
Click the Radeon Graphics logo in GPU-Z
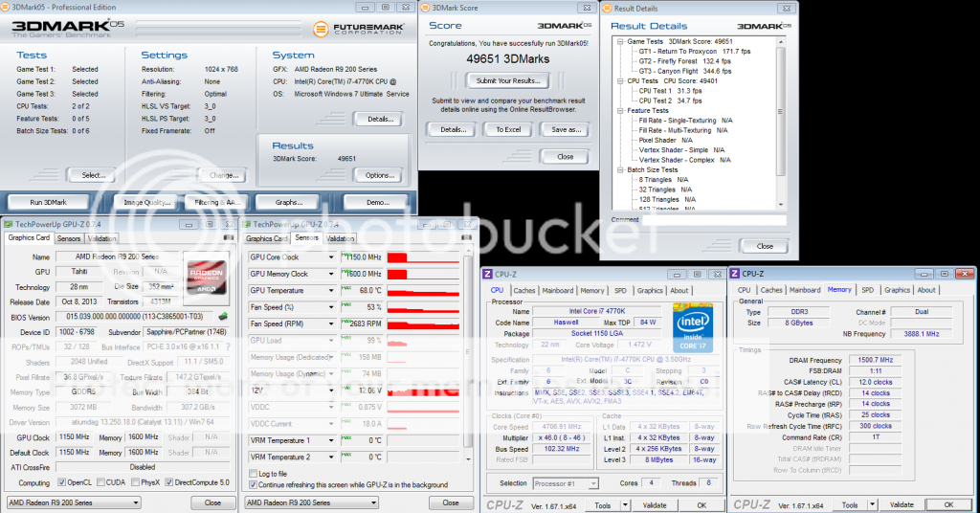(208, 278)
